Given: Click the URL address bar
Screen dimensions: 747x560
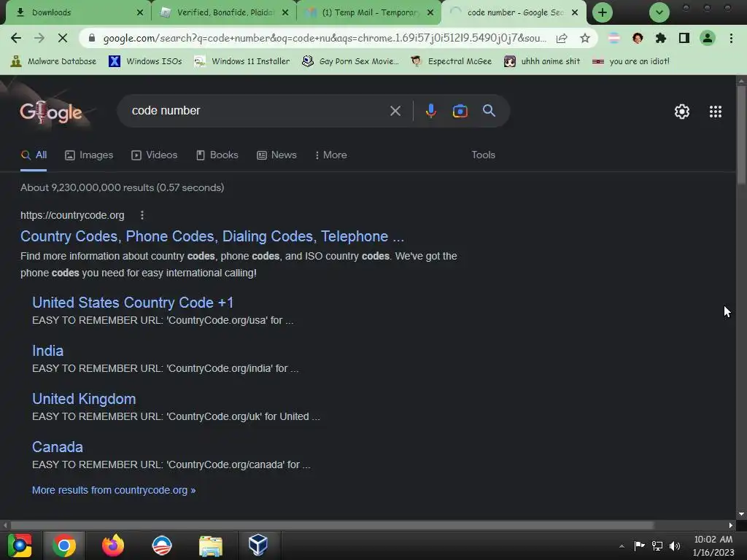Looking at the screenshot, I should point(325,38).
